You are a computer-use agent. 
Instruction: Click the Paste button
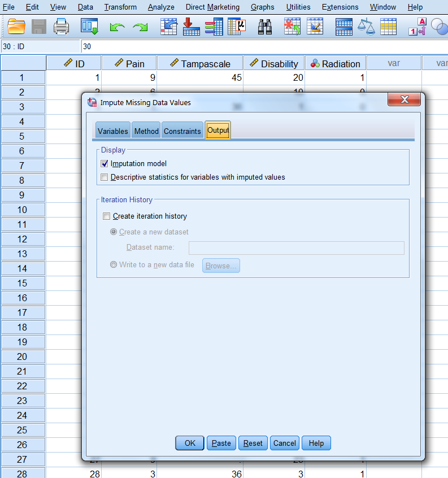tap(221, 443)
